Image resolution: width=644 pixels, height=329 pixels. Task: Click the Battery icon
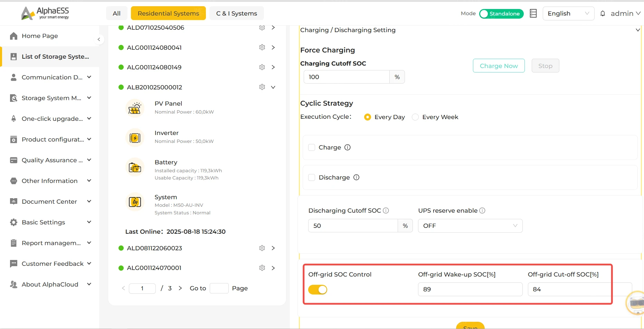(x=135, y=167)
